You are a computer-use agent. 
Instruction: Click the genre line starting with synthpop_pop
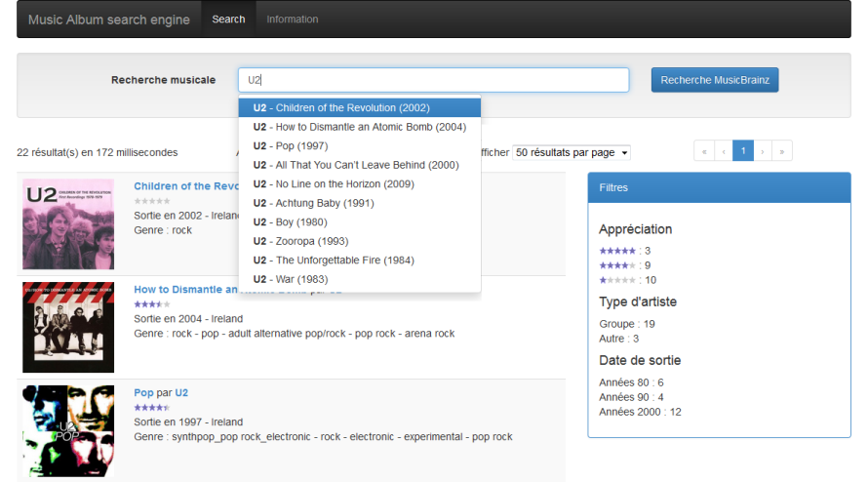[x=323, y=437]
